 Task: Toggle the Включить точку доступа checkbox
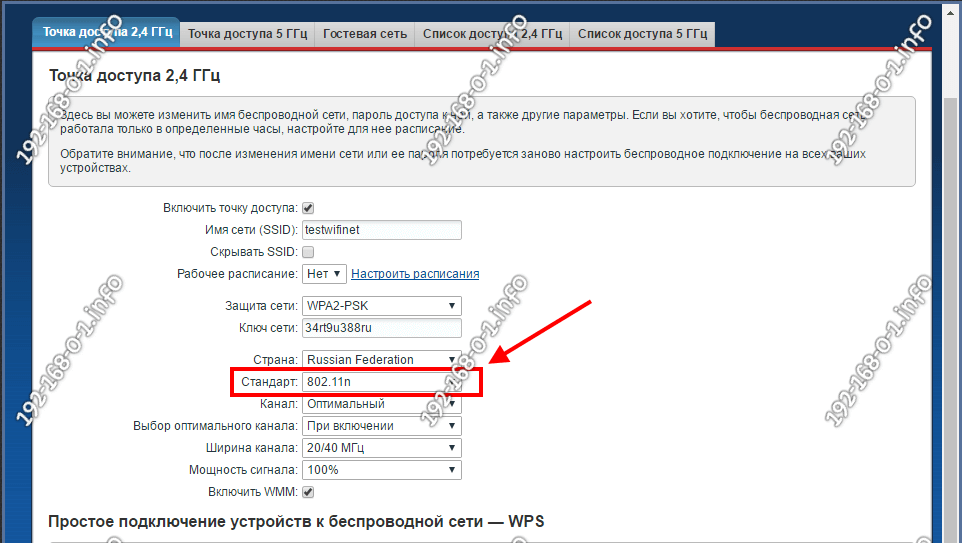coord(308,208)
